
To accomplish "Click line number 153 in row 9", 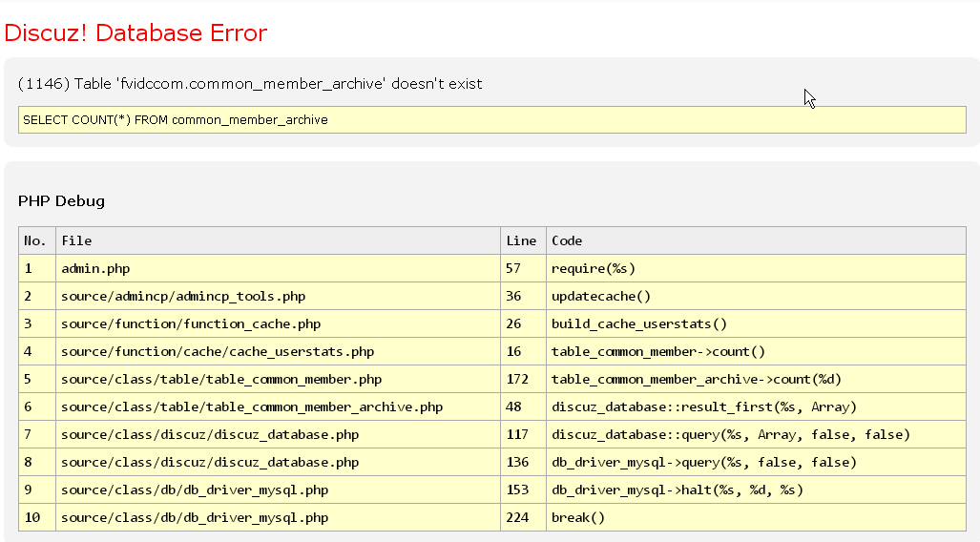I will pos(517,490).
